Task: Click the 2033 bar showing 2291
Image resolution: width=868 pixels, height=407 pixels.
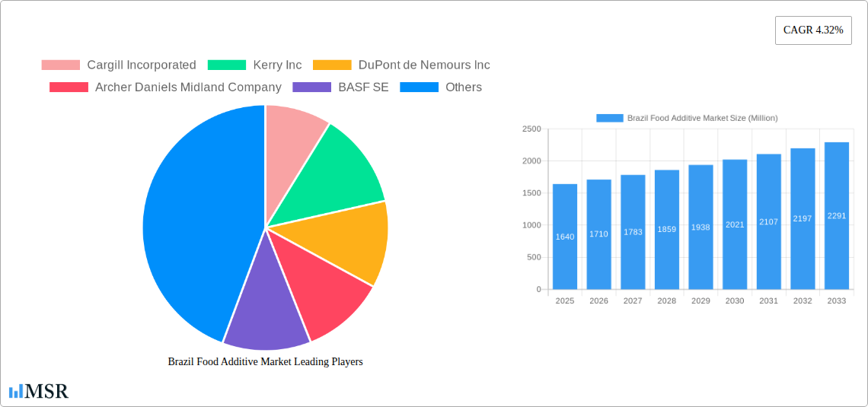Action: click(837, 215)
